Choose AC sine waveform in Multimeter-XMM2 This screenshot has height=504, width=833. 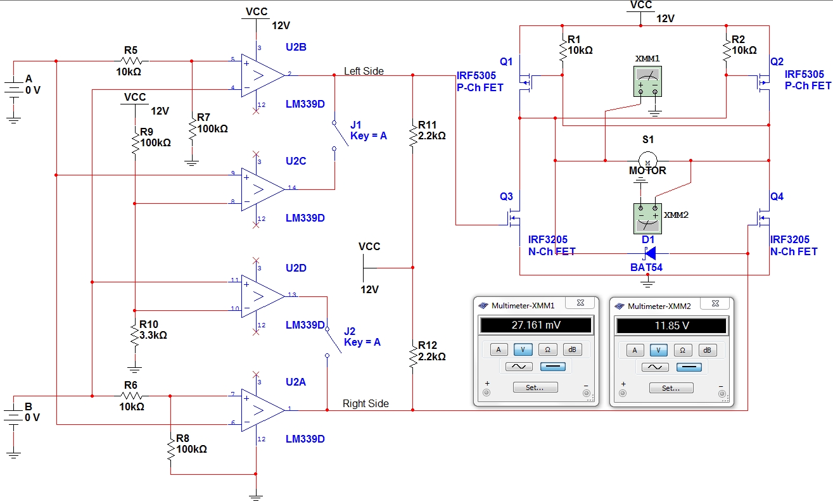click(x=654, y=367)
